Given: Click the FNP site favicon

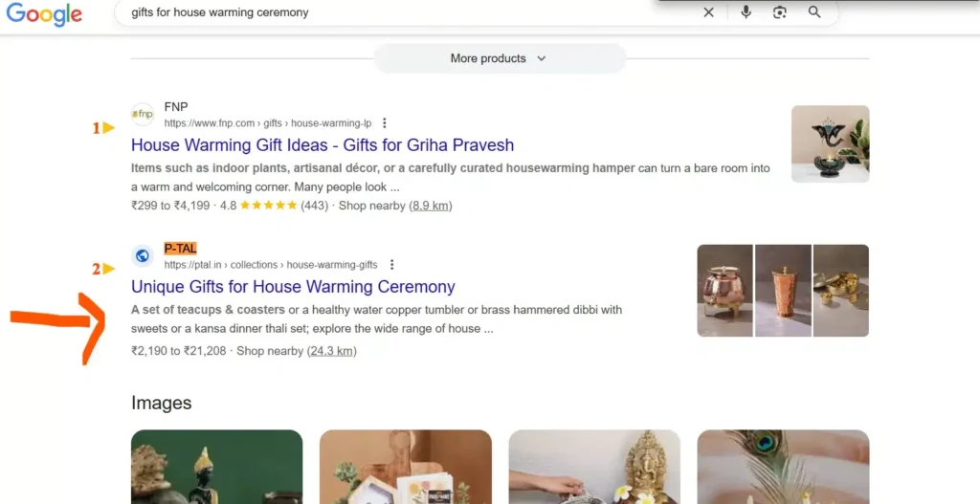Looking at the screenshot, I should (143, 115).
